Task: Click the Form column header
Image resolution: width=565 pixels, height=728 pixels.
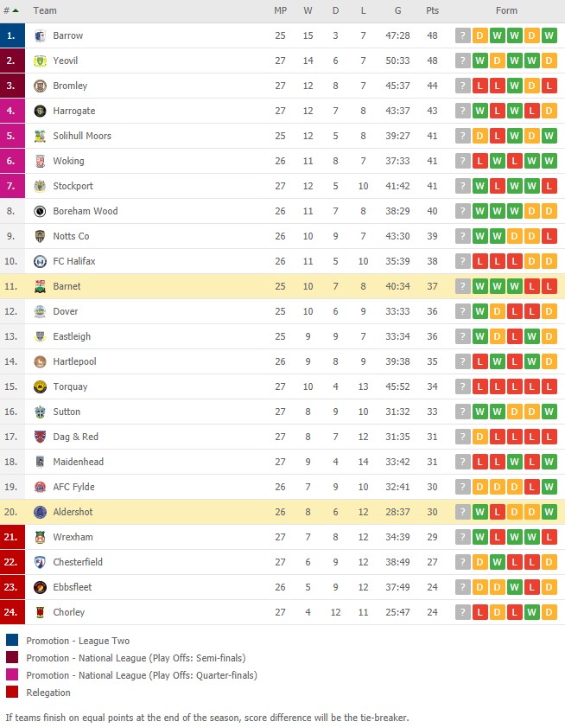Action: pyautogui.click(x=506, y=10)
